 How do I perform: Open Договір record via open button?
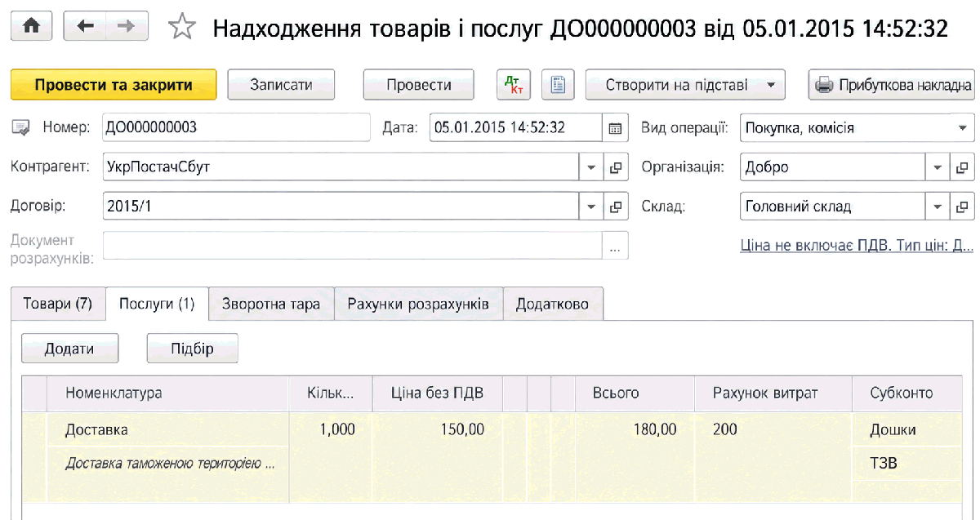pos(617,207)
